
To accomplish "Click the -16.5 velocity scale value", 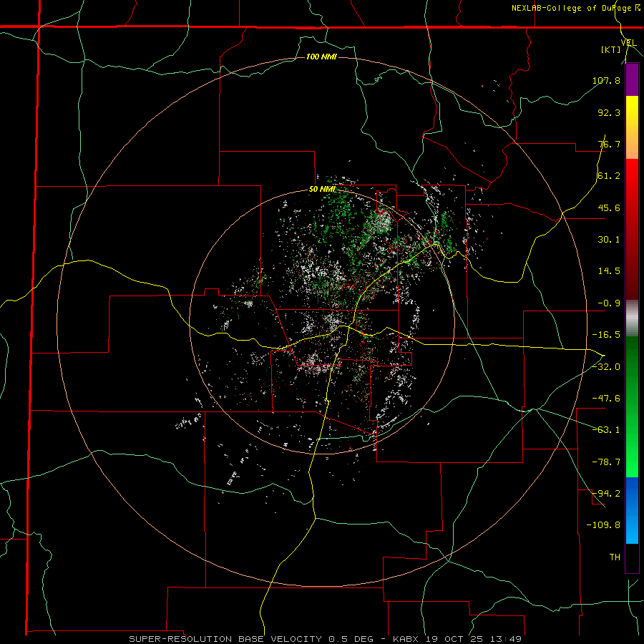I will coord(606,335).
